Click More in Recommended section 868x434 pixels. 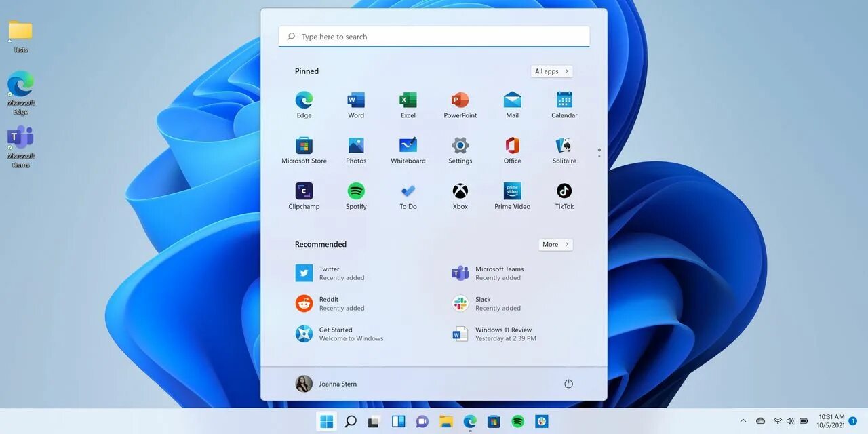click(x=555, y=244)
